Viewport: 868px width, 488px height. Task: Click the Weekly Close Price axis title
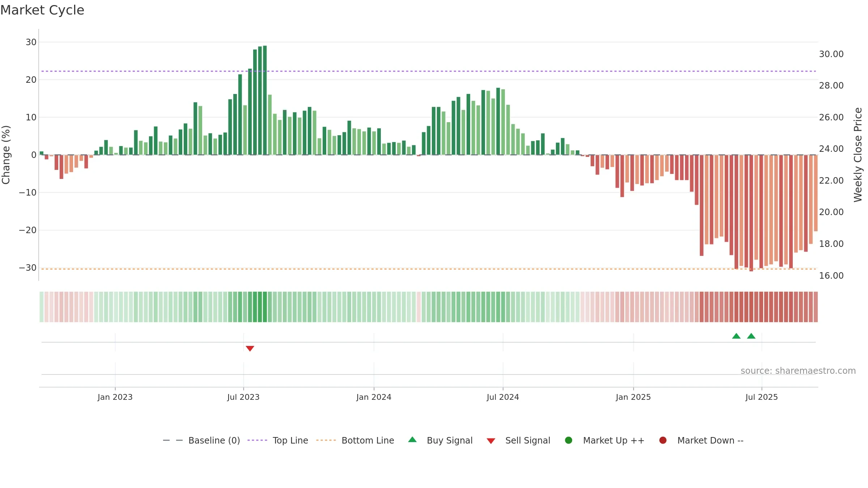pyautogui.click(x=858, y=155)
